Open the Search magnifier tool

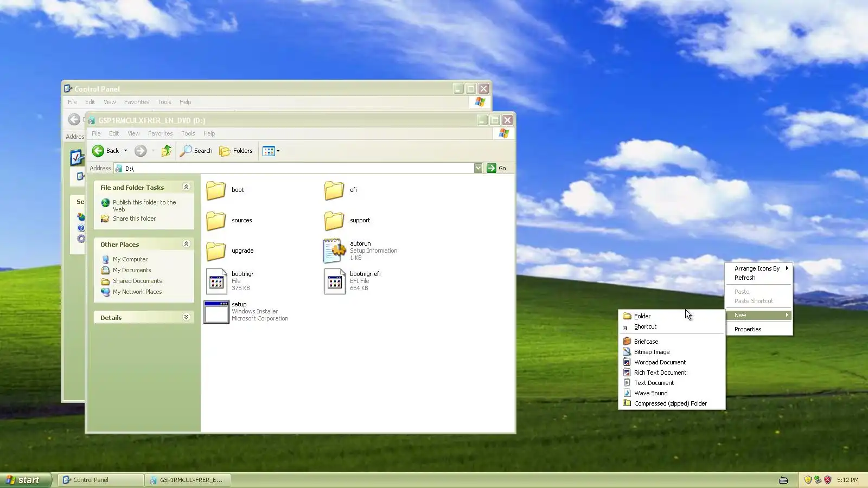(x=186, y=151)
